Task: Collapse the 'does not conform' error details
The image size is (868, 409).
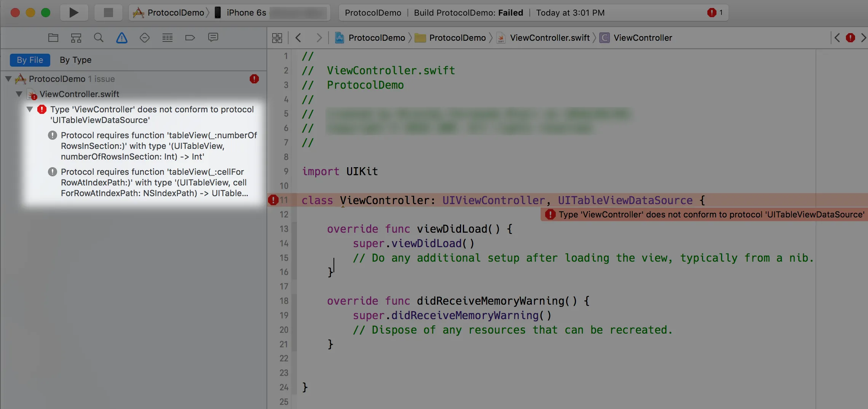Action: pos(30,109)
